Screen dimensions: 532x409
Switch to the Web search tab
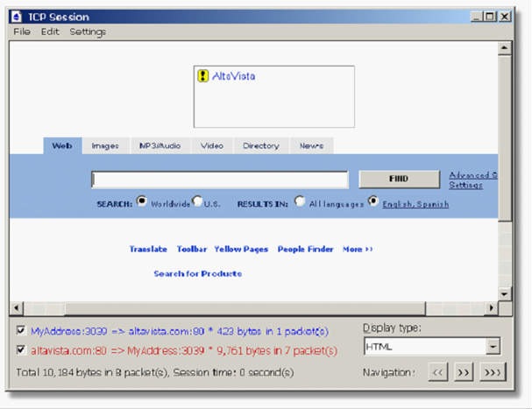point(62,146)
